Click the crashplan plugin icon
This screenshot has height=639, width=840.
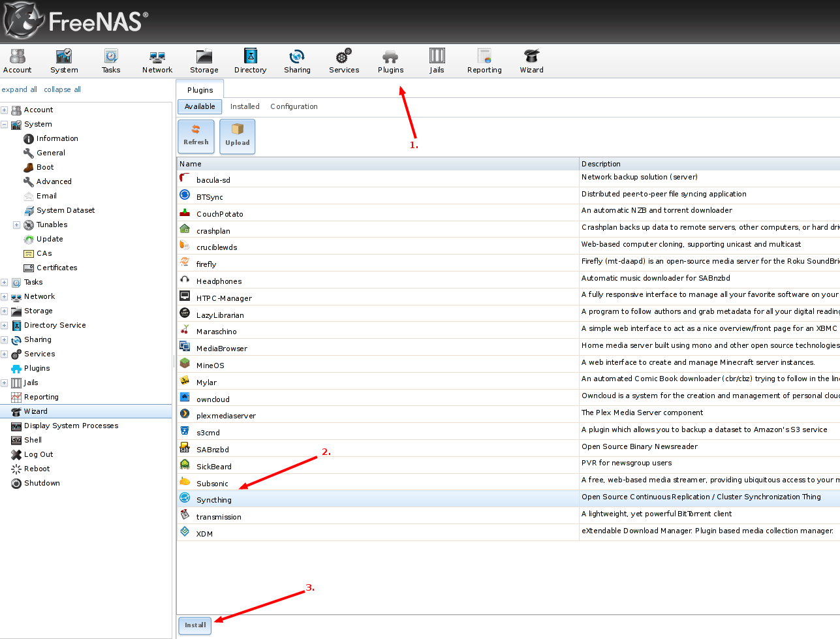click(x=185, y=229)
